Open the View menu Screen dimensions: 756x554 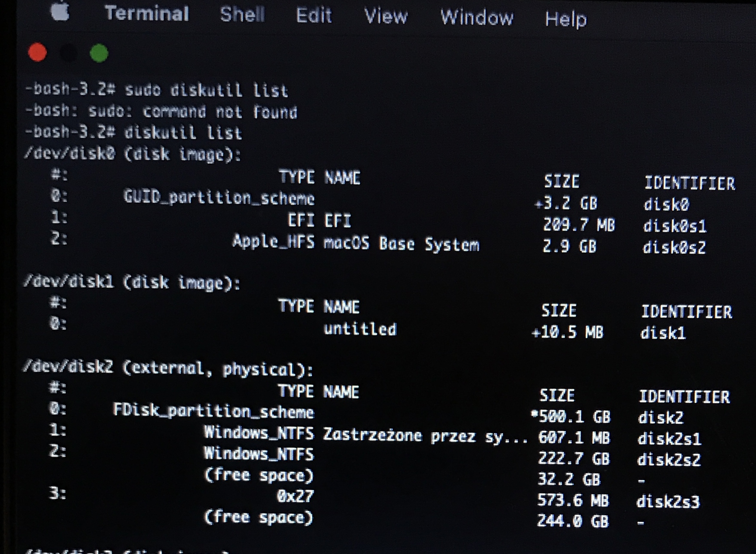(386, 16)
